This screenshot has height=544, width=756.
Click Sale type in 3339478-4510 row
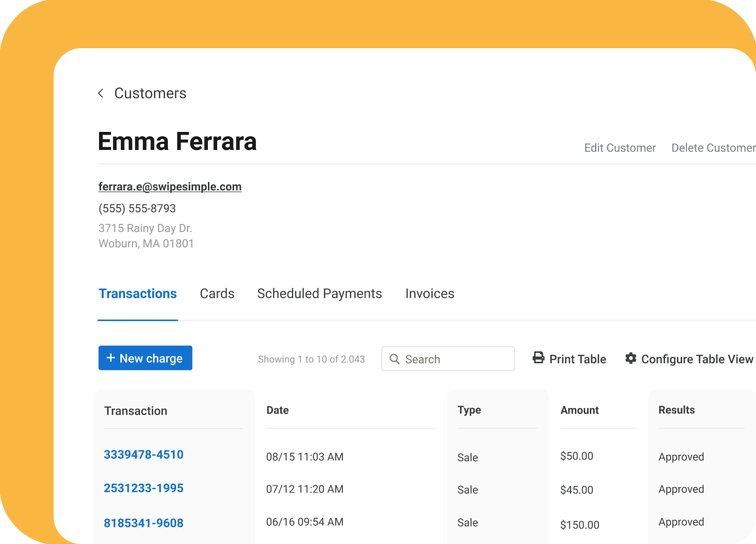[x=468, y=458]
